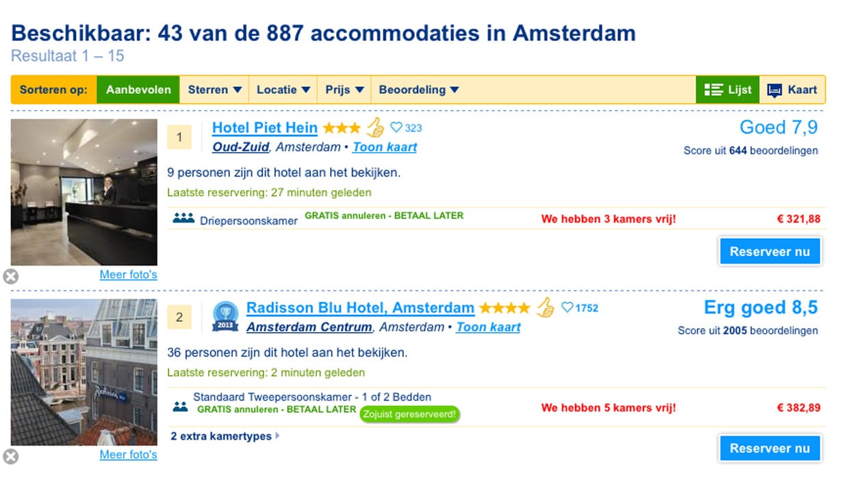The image size is (868, 493).
Task: Switch to Kaart map view
Action: pos(792,90)
